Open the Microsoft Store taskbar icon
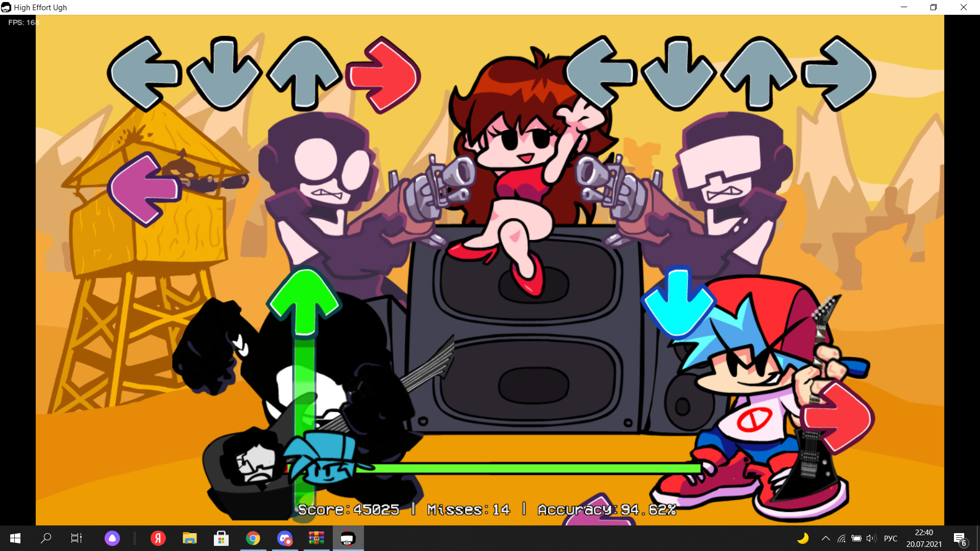 (x=221, y=538)
